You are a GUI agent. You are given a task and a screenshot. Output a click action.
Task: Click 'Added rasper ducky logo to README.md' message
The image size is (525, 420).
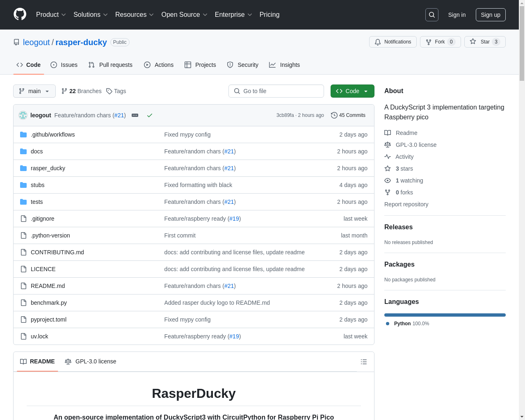(217, 303)
